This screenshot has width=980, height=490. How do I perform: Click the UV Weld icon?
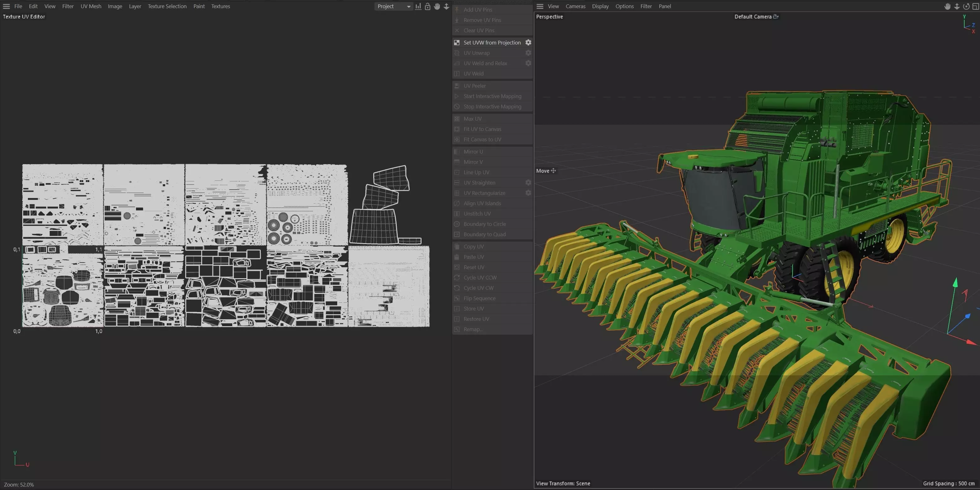point(457,73)
